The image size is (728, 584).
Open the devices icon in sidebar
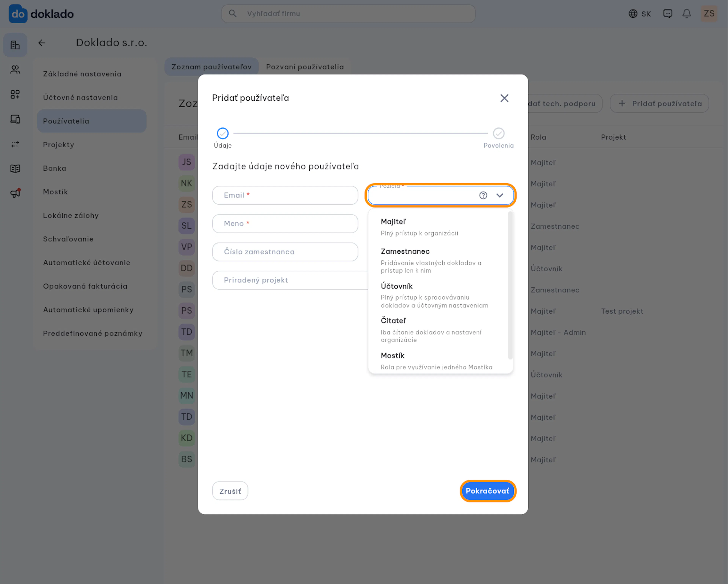point(15,119)
